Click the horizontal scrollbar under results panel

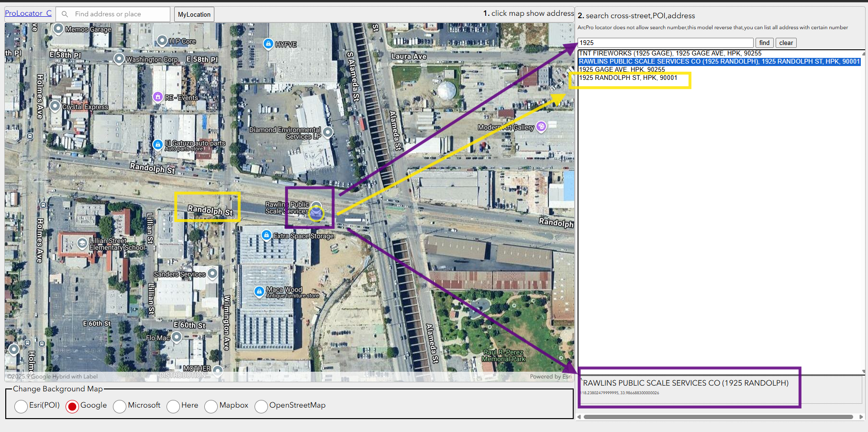pos(718,417)
